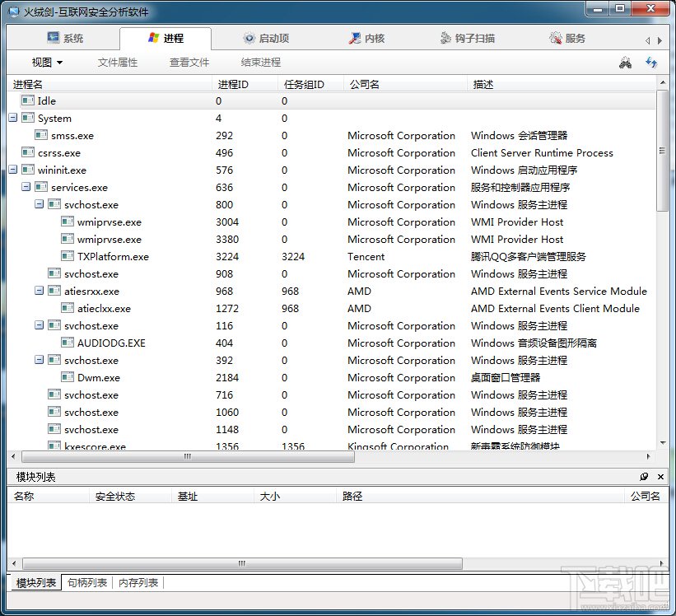676x616 pixels.
Task: Open the 系统 tab
Action: click(x=65, y=39)
